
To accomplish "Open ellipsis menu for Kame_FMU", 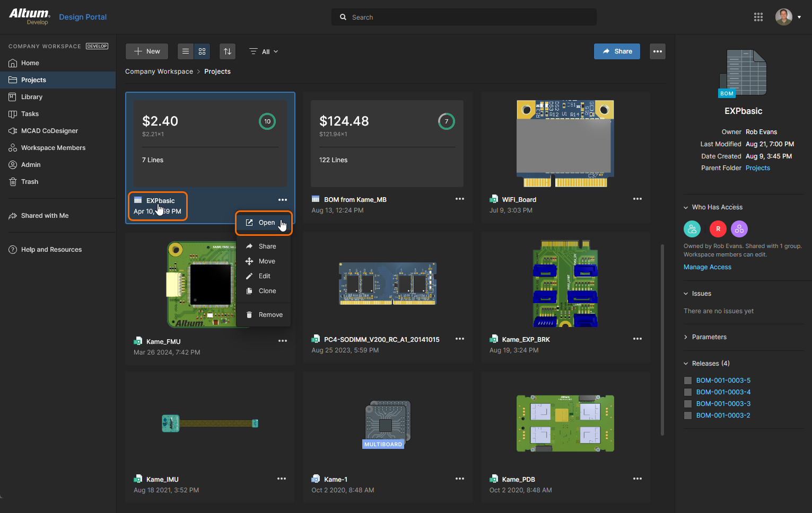I will click(283, 341).
